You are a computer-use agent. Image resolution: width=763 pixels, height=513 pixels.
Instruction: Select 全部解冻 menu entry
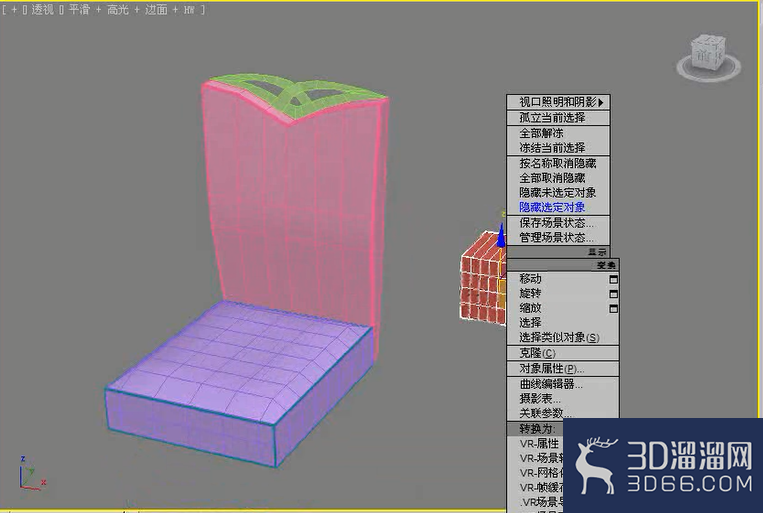click(558, 133)
